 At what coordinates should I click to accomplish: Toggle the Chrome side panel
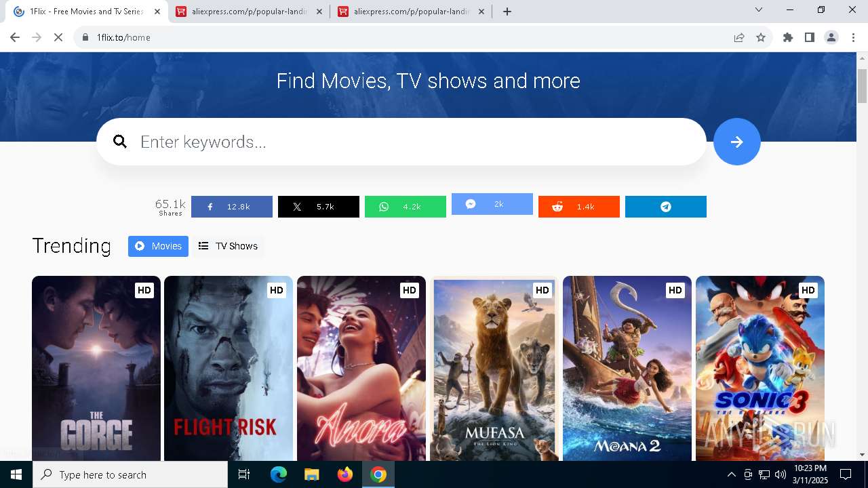[x=810, y=37]
